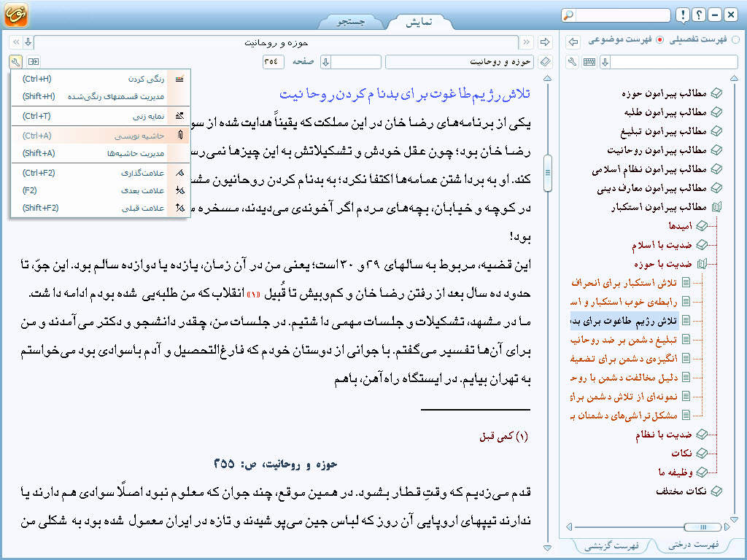Image resolution: width=747 pixels, height=560 pixels.
Task: Open the About (exclamation mark) button
Action: (681, 15)
